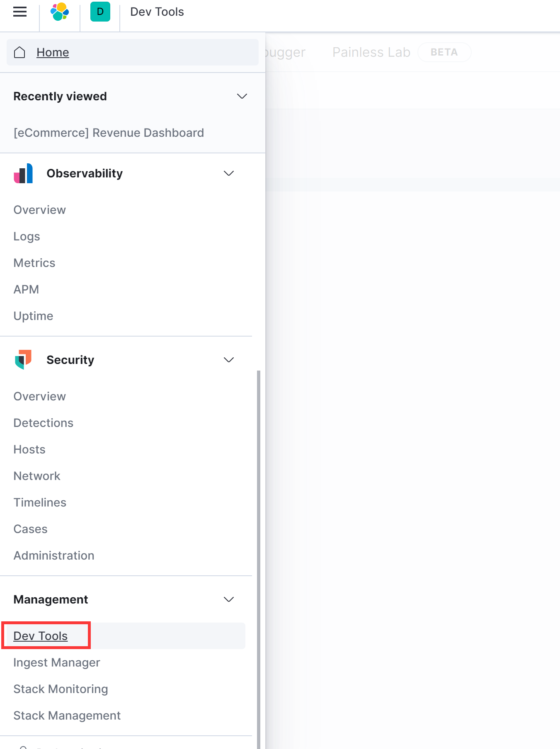Open Security Detections
The image size is (560, 749).
pos(44,423)
